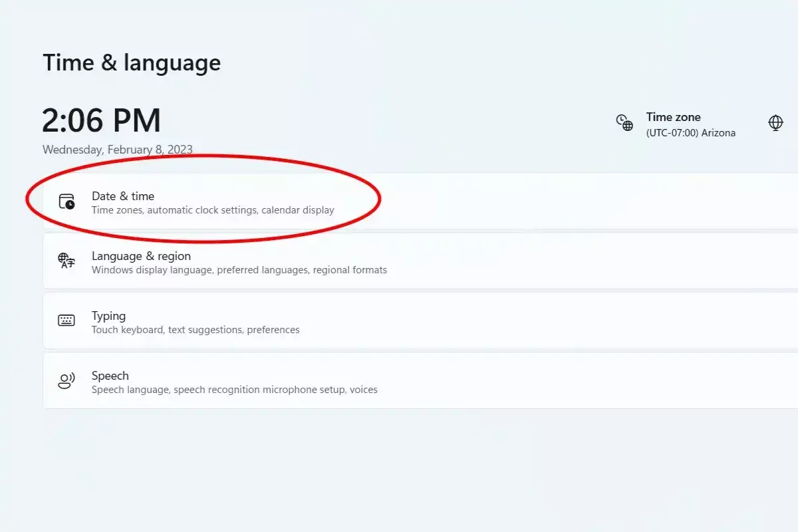Click the large 2:06 PM clock display

[x=101, y=121]
